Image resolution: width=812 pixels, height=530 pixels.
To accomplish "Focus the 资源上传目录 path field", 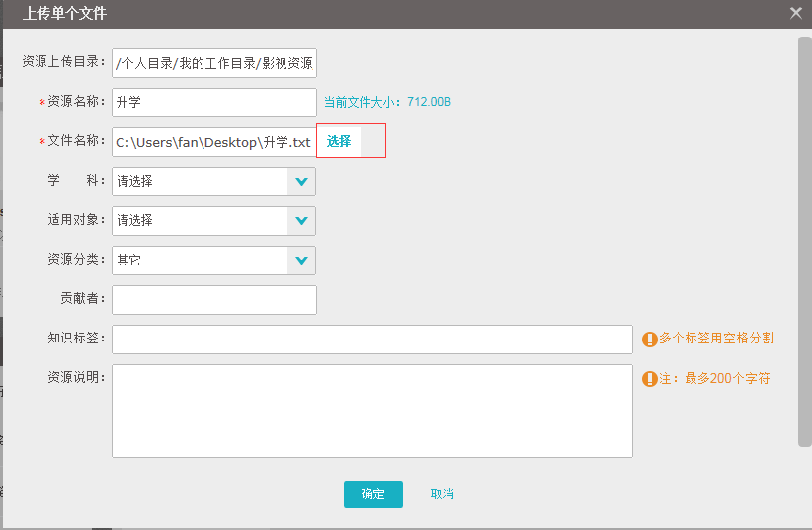I will click(x=214, y=63).
